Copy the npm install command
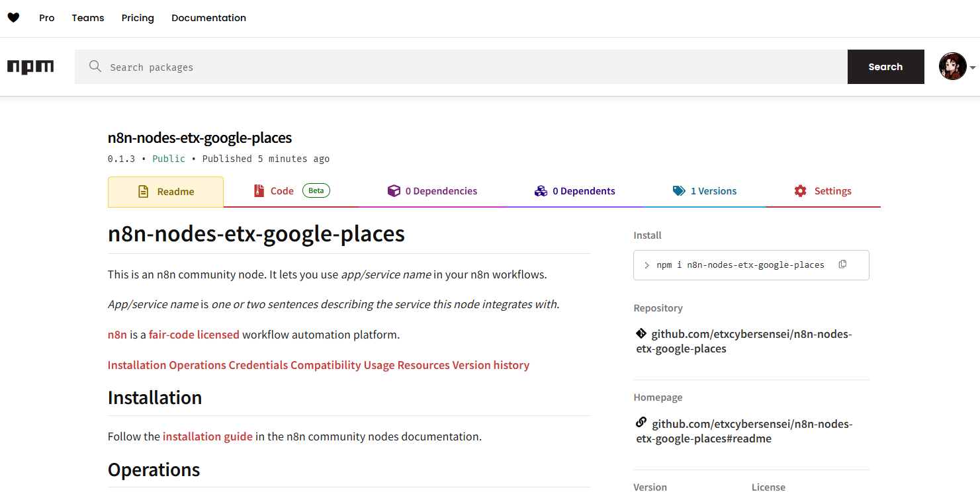 pos(842,265)
